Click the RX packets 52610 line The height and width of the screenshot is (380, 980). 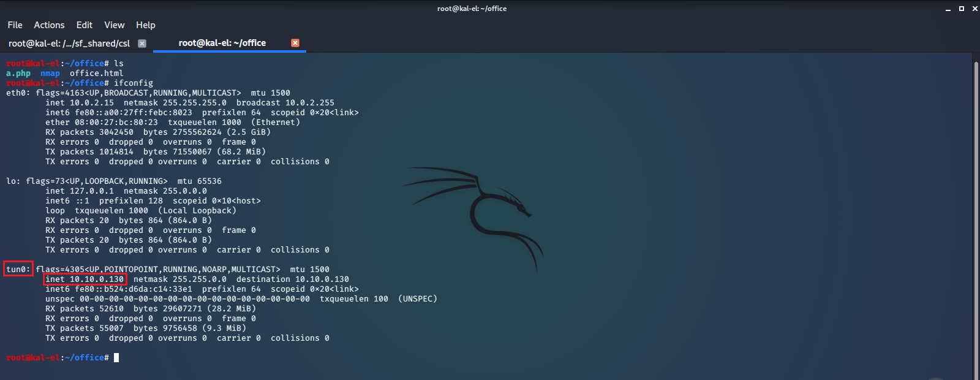click(151, 309)
